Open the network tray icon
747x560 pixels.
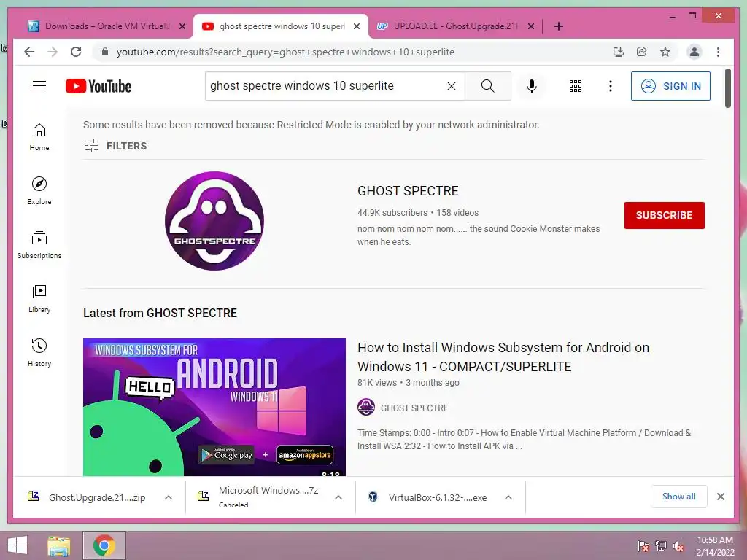pyautogui.click(x=661, y=545)
